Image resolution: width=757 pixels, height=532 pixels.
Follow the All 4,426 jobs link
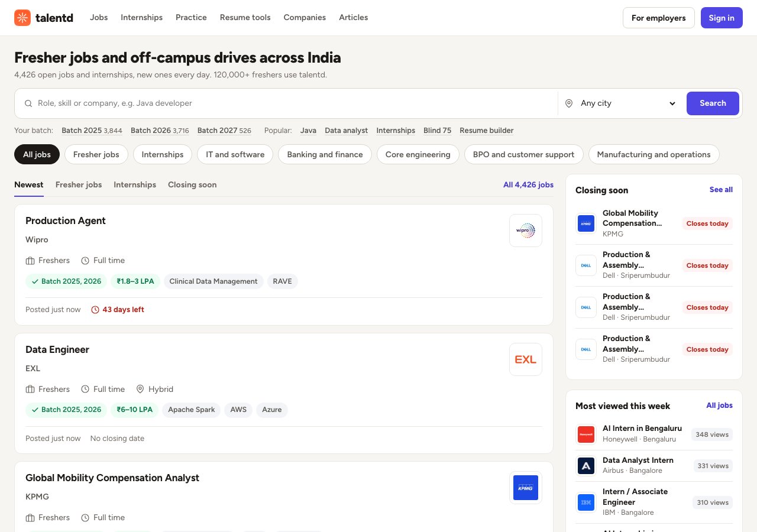[x=529, y=185]
